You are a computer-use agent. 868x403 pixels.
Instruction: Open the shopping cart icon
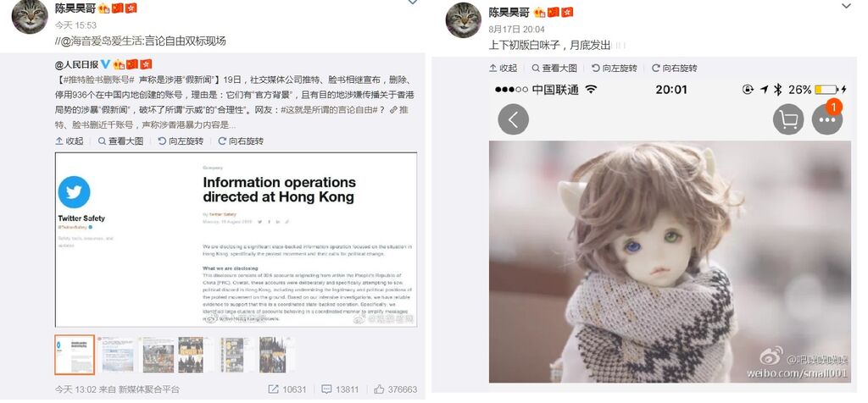tap(788, 119)
